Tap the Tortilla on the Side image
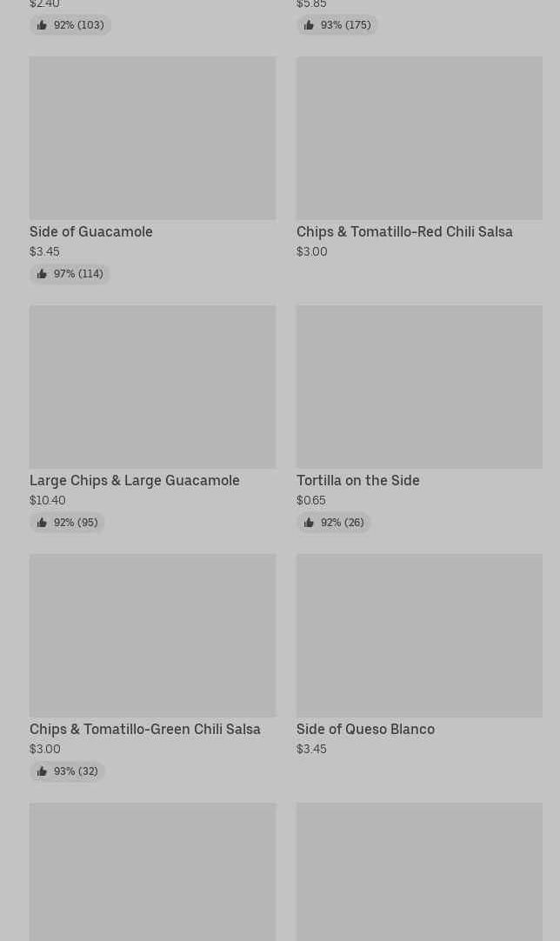 [x=419, y=386]
